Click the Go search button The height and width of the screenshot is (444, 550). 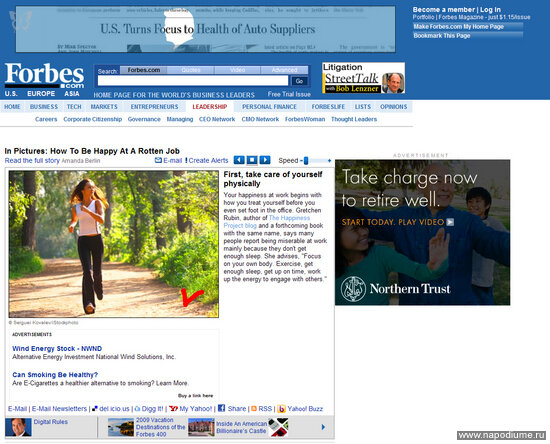pyautogui.click(x=299, y=81)
